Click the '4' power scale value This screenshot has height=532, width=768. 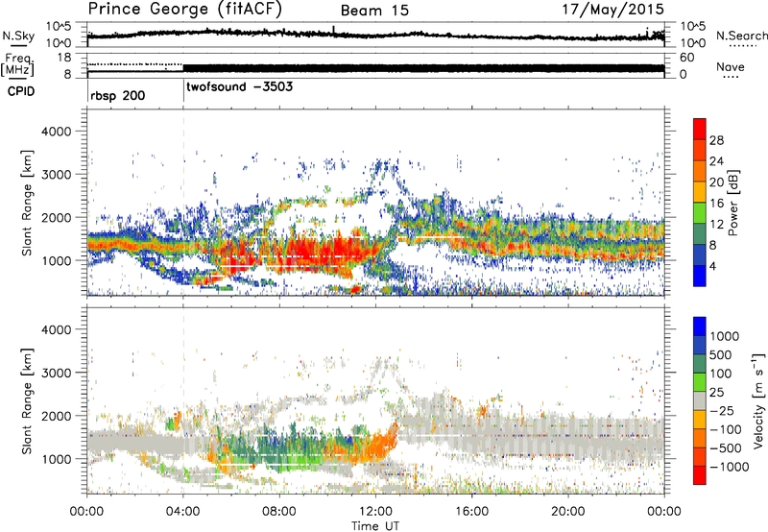[x=713, y=266]
